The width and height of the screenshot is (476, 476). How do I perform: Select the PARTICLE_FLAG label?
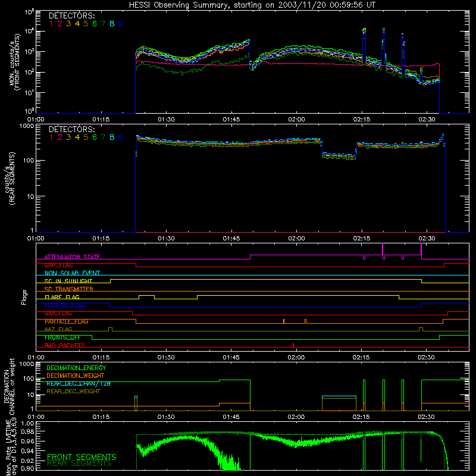(67, 321)
